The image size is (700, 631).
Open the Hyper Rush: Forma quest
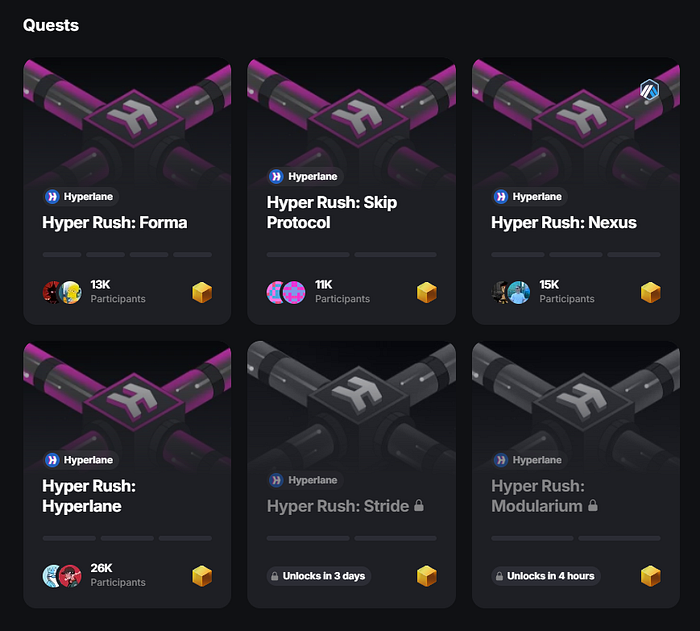pyautogui.click(x=115, y=222)
